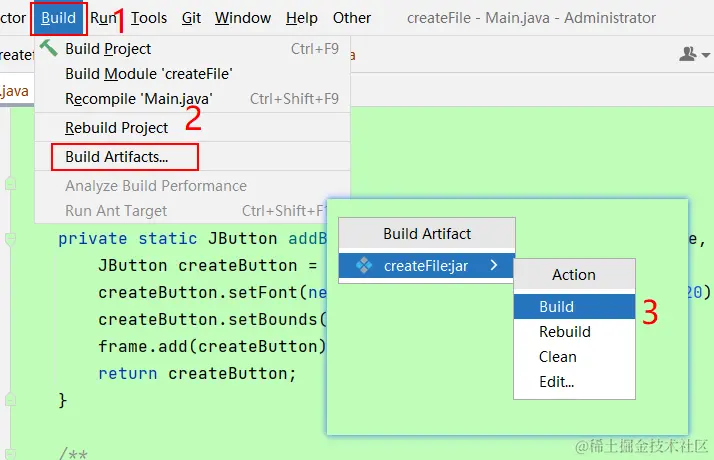
Task: Expand createFile:jar submenu arrow
Action: (x=494, y=265)
